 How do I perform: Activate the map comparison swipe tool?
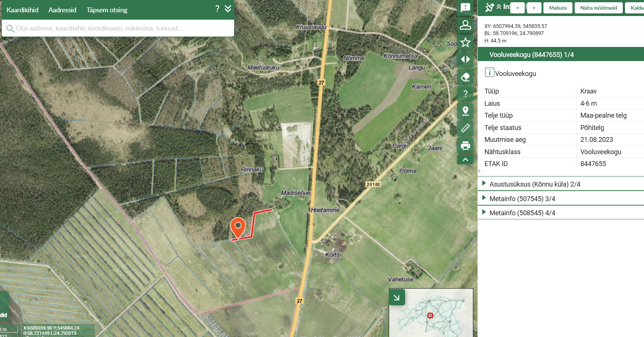(x=465, y=59)
